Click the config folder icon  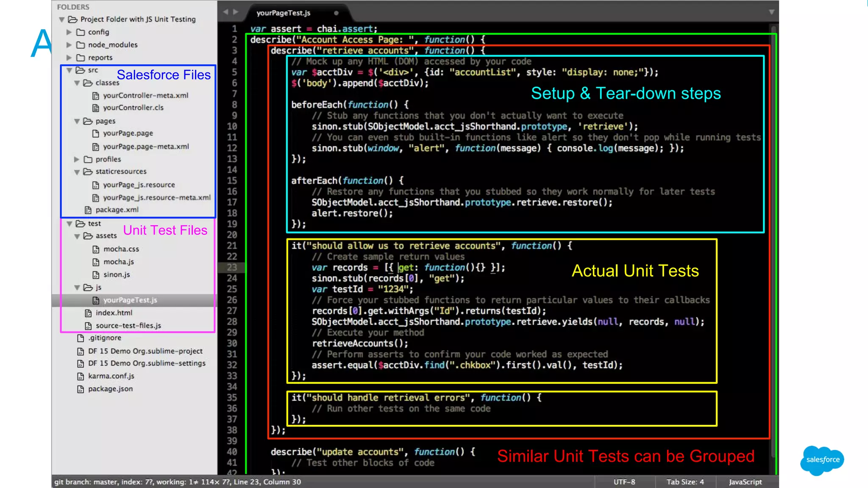(81, 32)
